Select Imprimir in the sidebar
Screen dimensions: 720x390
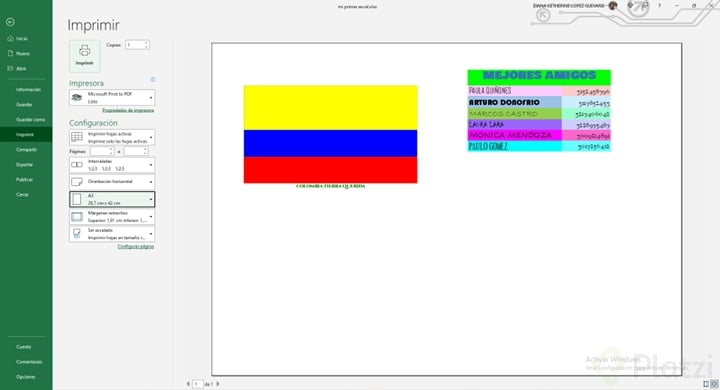tap(26, 135)
